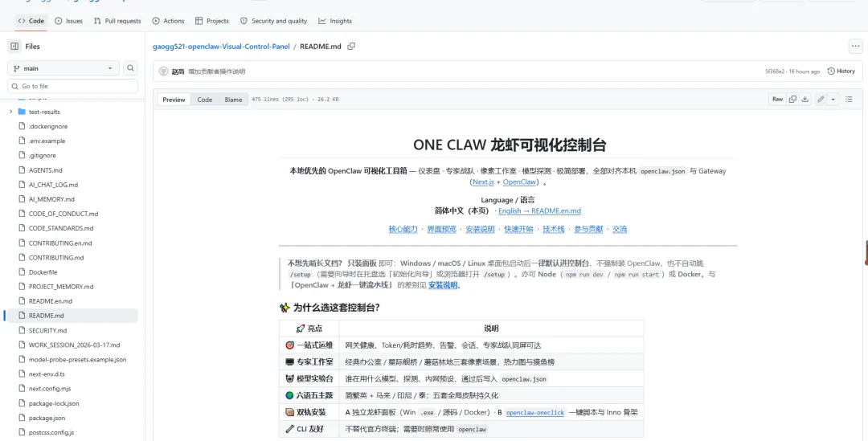
Task: Open English → README.en.md link
Action: [539, 210]
